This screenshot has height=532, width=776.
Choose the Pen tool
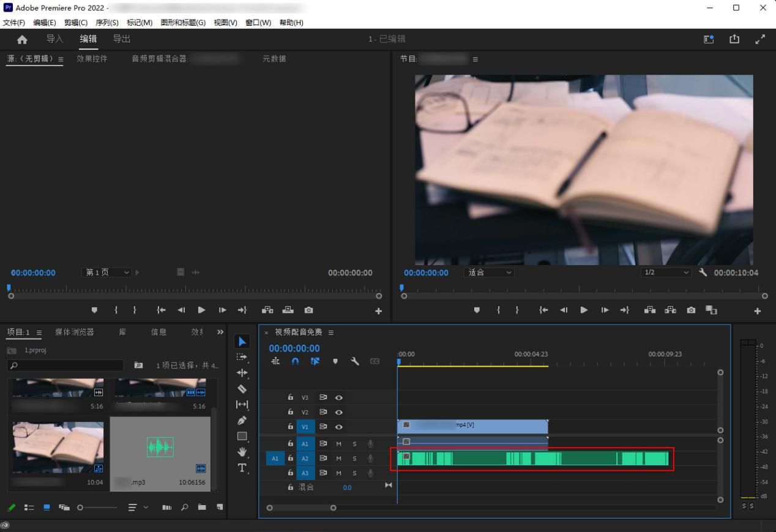pyautogui.click(x=242, y=421)
